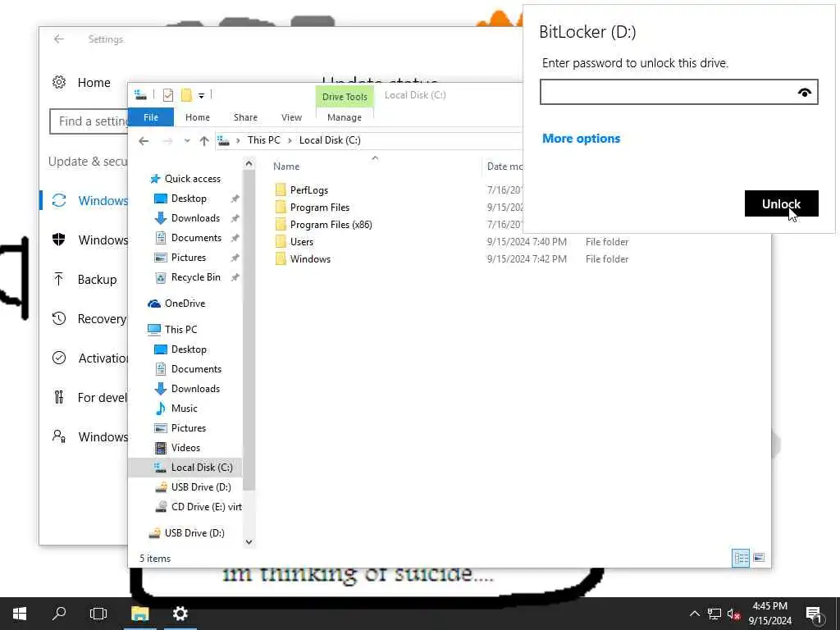Go up one folder level

(204, 141)
